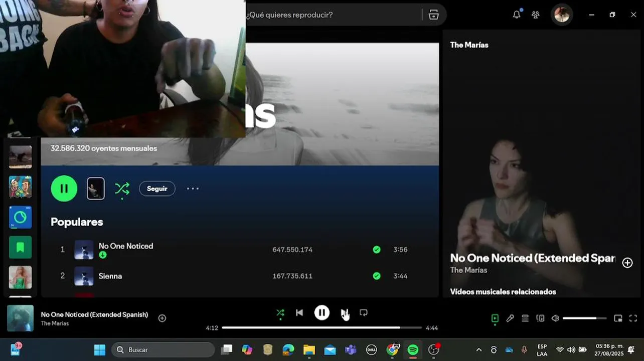Open Microsoft Teams from the taskbar
This screenshot has width=644, height=361.
(x=351, y=349)
